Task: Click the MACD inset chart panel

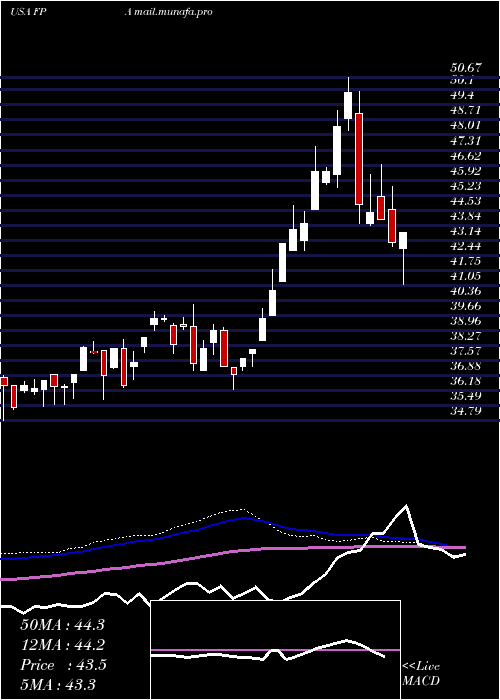Action: pyautogui.click(x=275, y=650)
